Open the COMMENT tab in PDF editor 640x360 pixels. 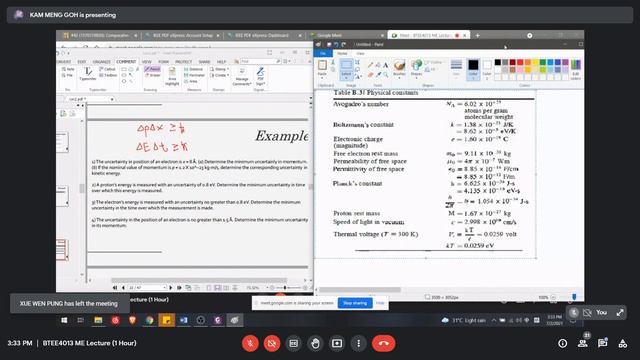coord(126,62)
